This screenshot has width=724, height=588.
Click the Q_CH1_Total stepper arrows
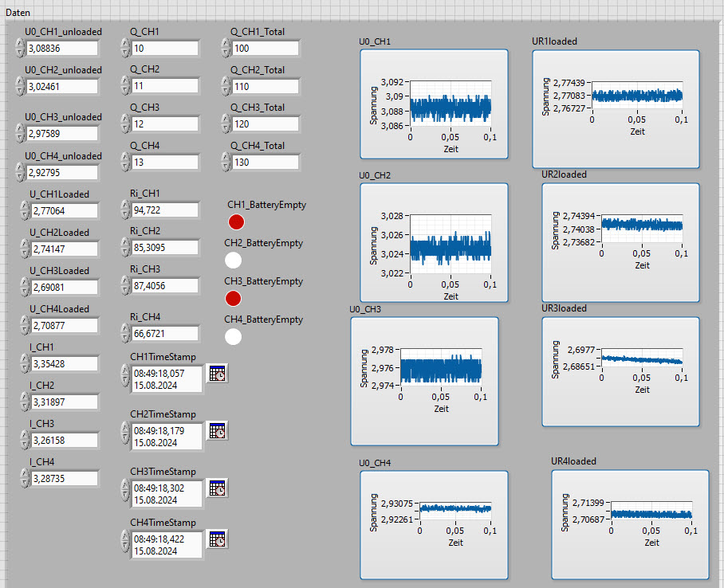pyautogui.click(x=226, y=48)
